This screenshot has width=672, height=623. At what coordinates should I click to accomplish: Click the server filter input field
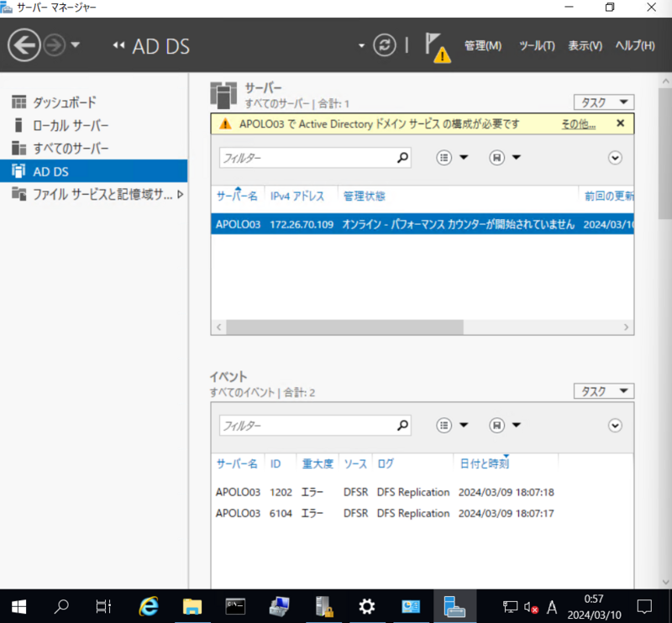coord(306,158)
